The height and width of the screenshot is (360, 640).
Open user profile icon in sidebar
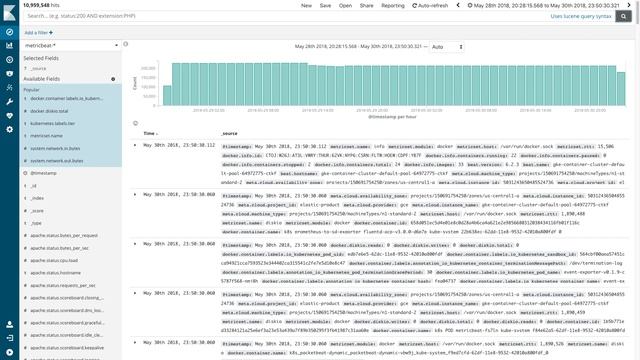(x=9, y=324)
